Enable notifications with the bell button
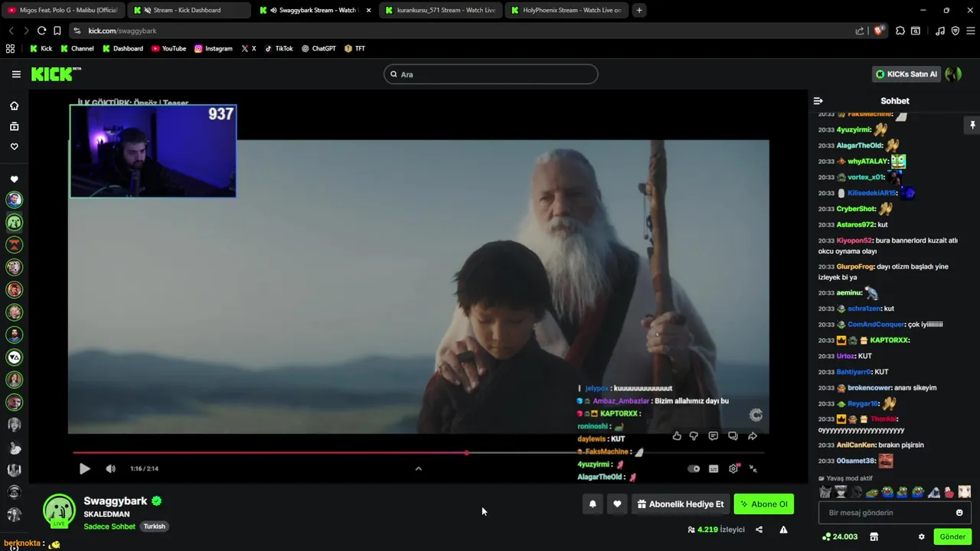 593,504
